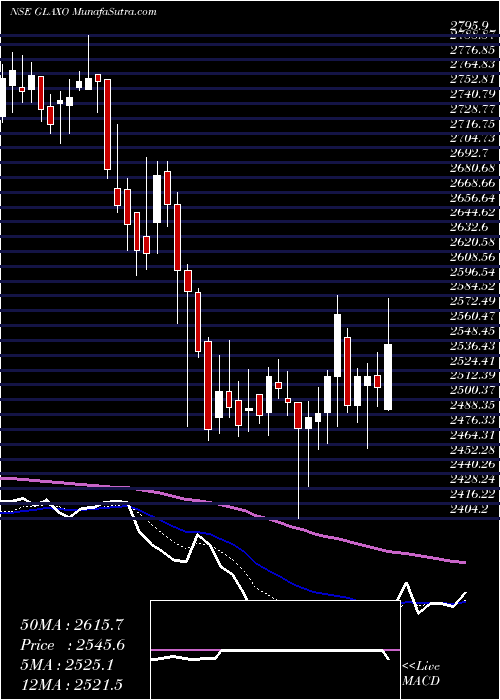This screenshot has width=500, height=700.
Task: Click the NSE GLAXO chart title text
Action: click(83, 12)
